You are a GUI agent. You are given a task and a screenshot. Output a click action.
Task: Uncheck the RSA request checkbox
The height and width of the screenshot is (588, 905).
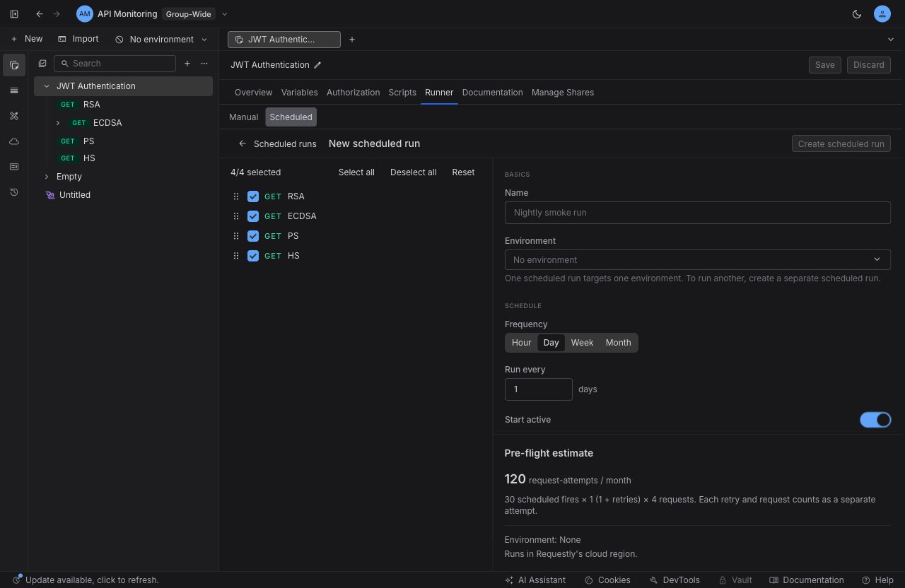(x=253, y=196)
